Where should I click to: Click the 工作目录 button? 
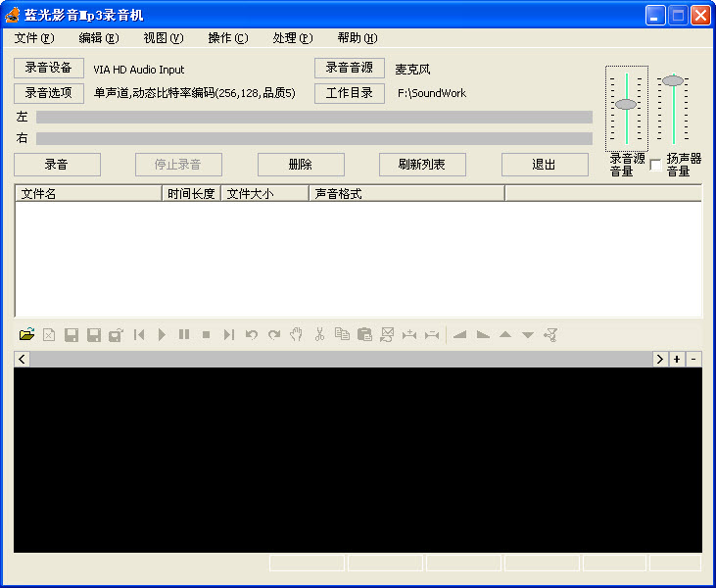click(350, 93)
